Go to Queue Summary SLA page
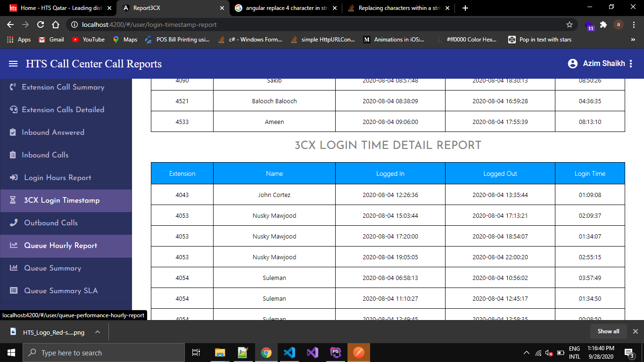This screenshot has width=644, height=362. [61, 291]
